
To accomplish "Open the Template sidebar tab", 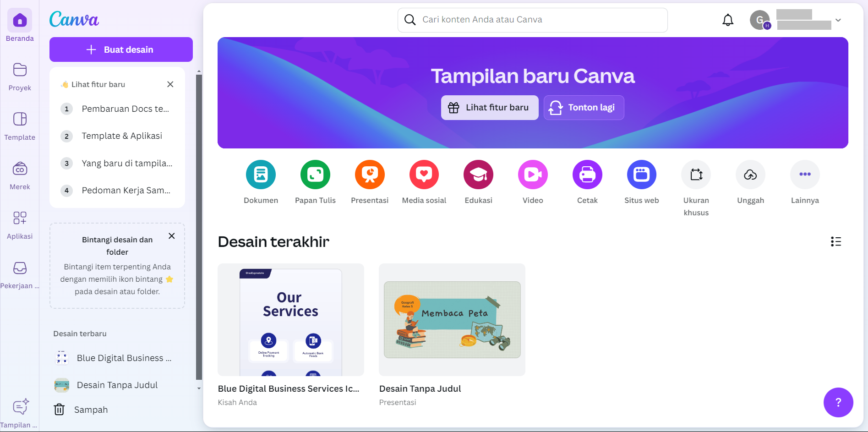I will click(20, 126).
